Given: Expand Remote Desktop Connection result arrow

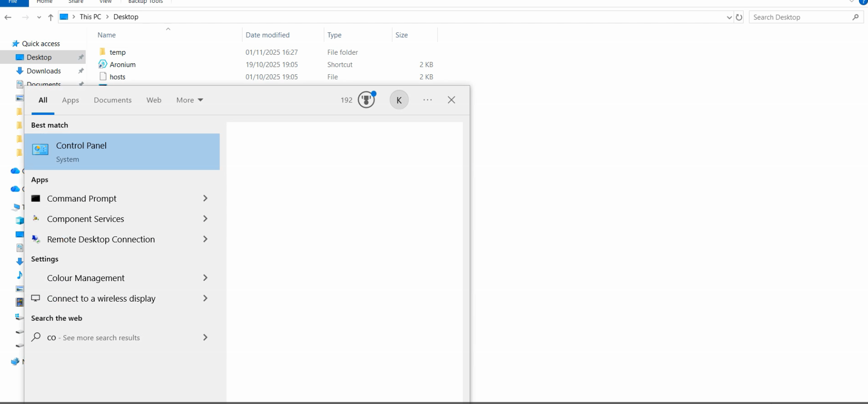Looking at the screenshot, I should coord(205,239).
